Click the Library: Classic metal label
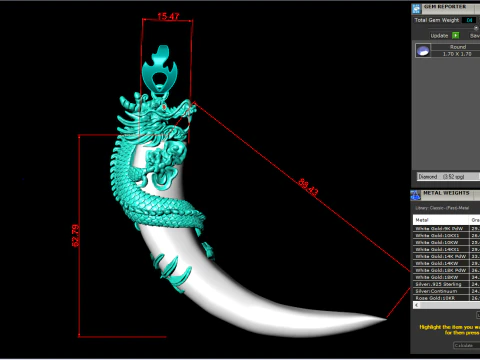 [x=442, y=208]
